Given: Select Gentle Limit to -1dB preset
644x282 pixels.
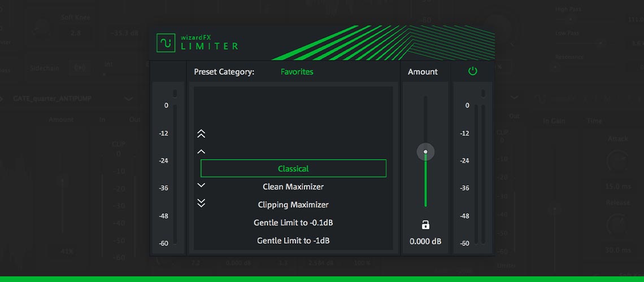Looking at the screenshot, I should (x=293, y=241).
